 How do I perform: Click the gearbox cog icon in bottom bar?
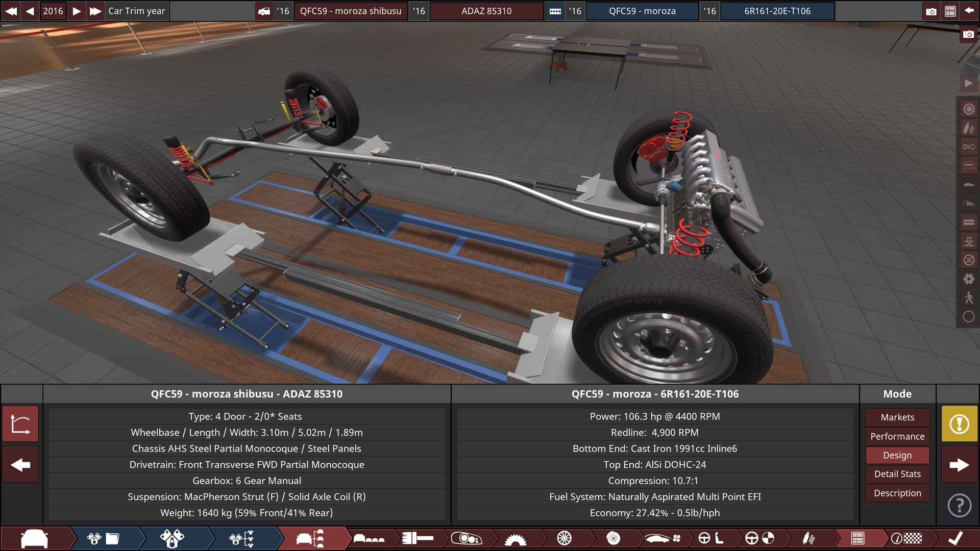click(x=515, y=538)
